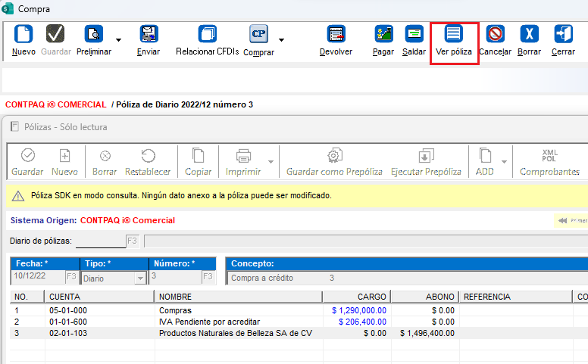Click the Borrar icon in Compra toolbar
The width and height of the screenshot is (588, 364).
529,35
